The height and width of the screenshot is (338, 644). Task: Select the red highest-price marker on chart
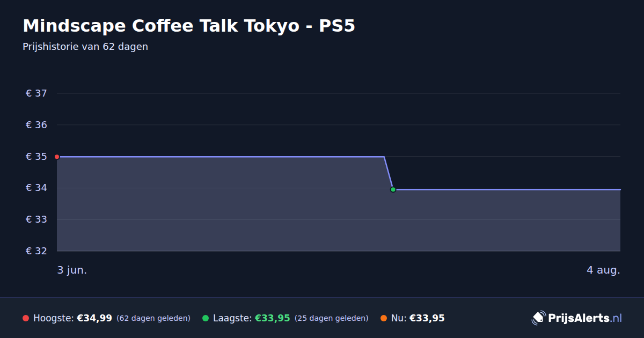57,157
